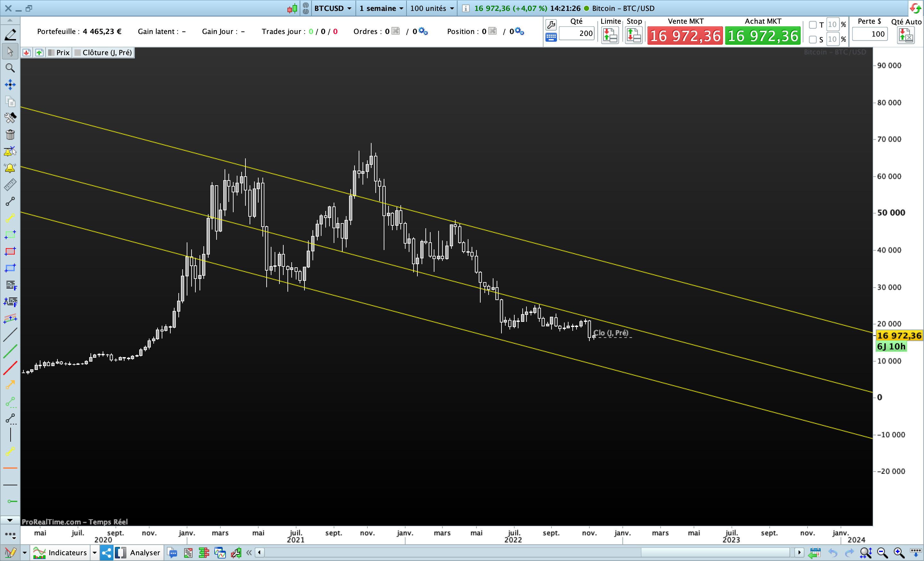Click the green Achat MKT button
Image resolution: width=924 pixels, height=561 pixels.
click(x=762, y=36)
